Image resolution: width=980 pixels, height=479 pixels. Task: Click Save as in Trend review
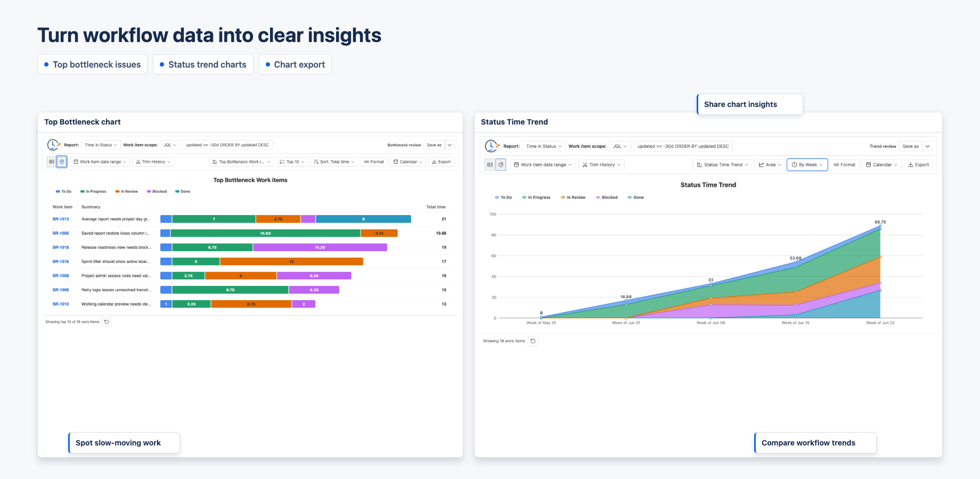point(911,146)
